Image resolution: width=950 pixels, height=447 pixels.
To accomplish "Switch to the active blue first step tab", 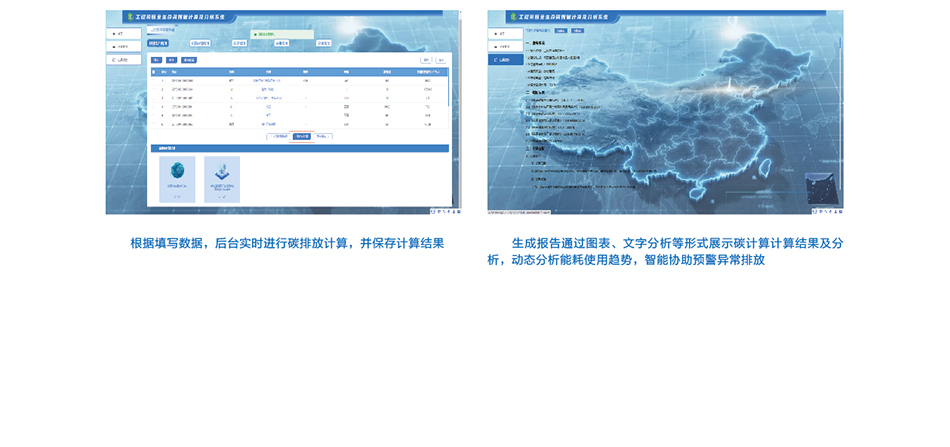I will (x=158, y=43).
